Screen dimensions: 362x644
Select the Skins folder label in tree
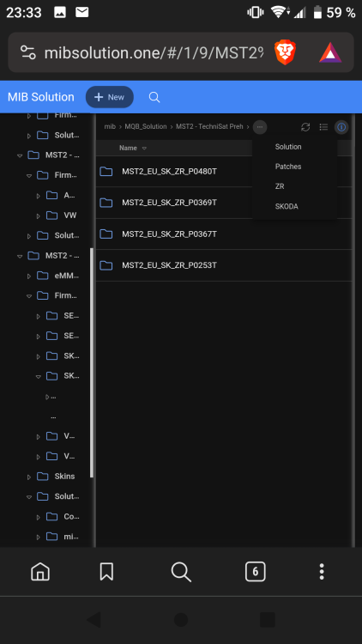[x=65, y=477]
